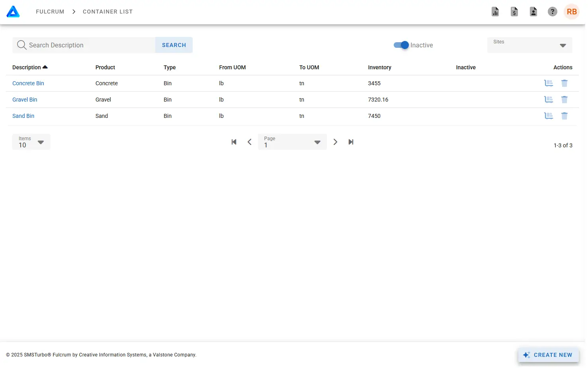Image resolution: width=588 pixels, height=368 pixels.
Task: Delete Sand Bin using its trash icon
Action: [x=564, y=115]
